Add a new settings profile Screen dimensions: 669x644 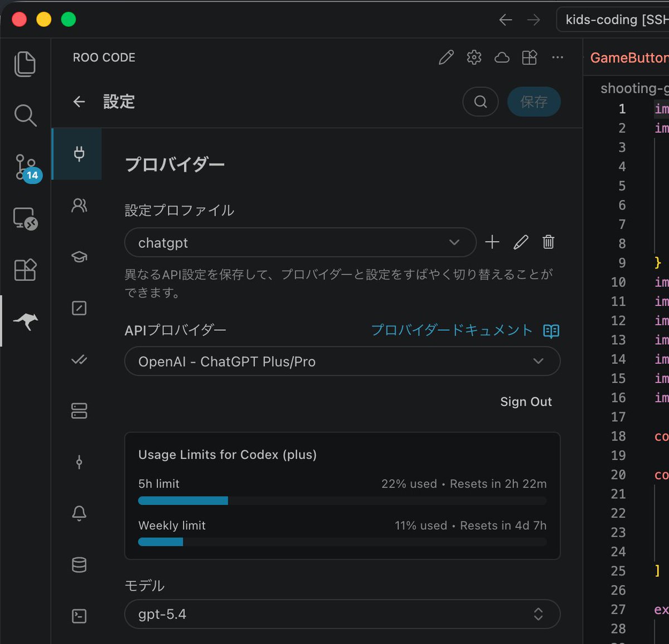492,242
